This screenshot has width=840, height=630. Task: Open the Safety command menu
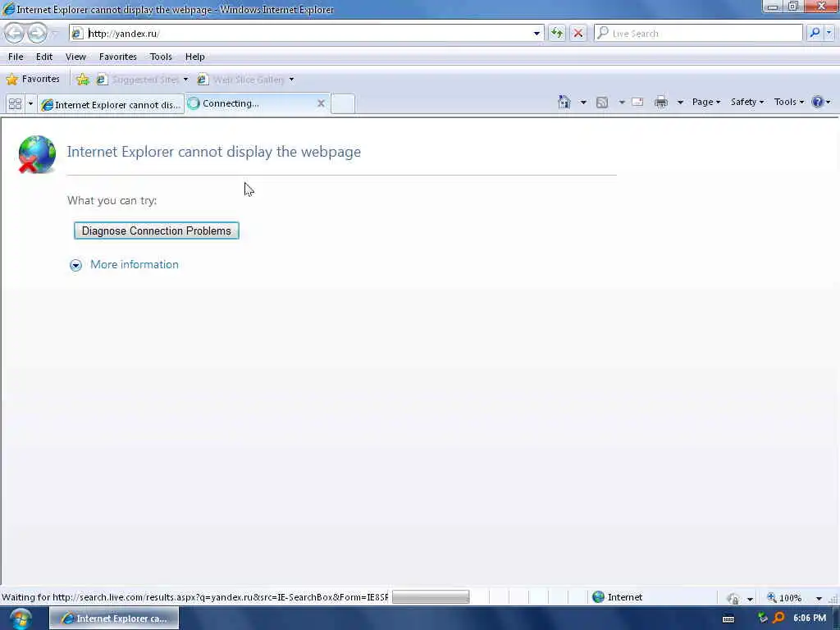pyautogui.click(x=746, y=102)
